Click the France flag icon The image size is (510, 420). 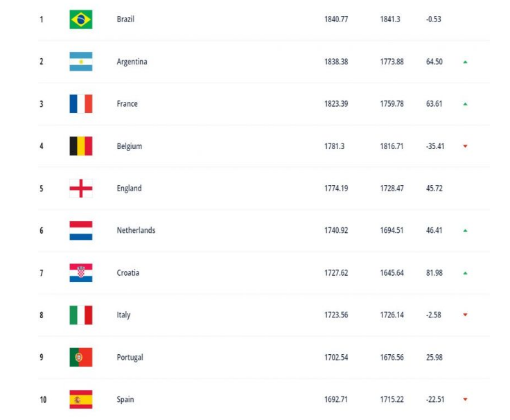click(x=81, y=104)
